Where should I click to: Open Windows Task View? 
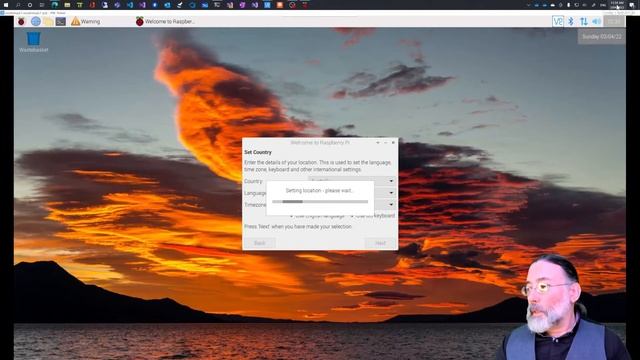pyautogui.click(x=42, y=5)
